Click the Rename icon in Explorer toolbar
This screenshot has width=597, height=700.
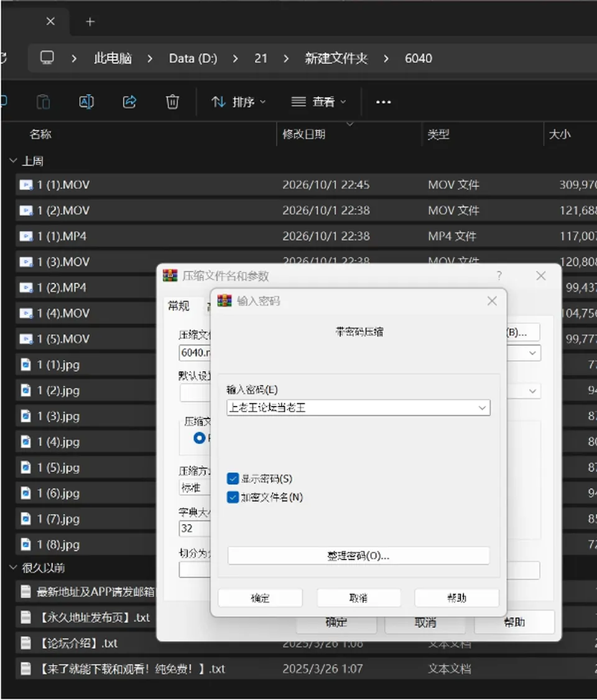coord(86,102)
